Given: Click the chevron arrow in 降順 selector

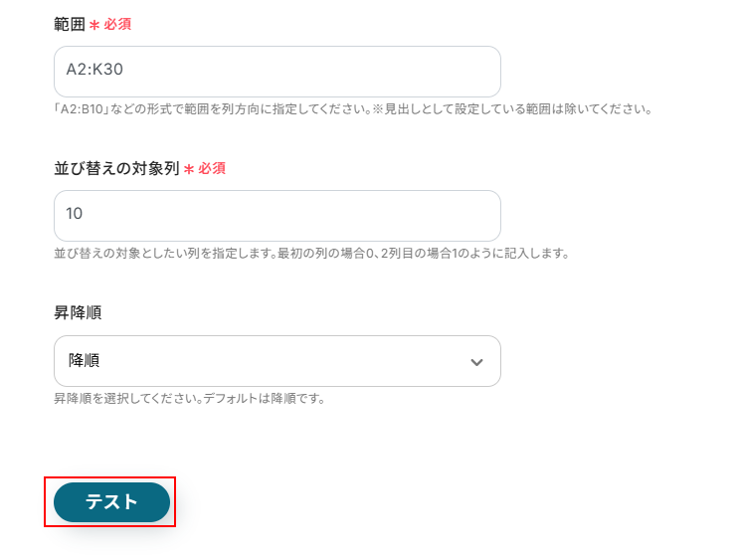Looking at the screenshot, I should pyautogui.click(x=476, y=362).
